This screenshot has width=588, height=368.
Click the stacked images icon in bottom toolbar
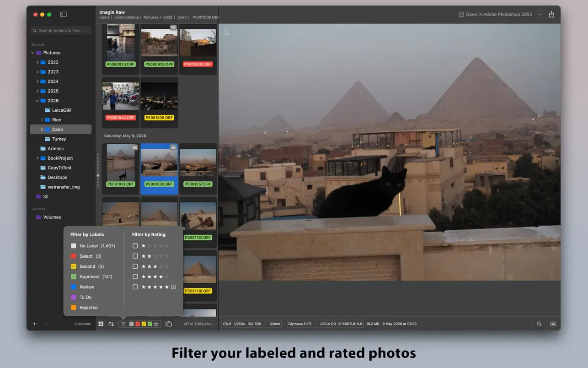[169, 324]
